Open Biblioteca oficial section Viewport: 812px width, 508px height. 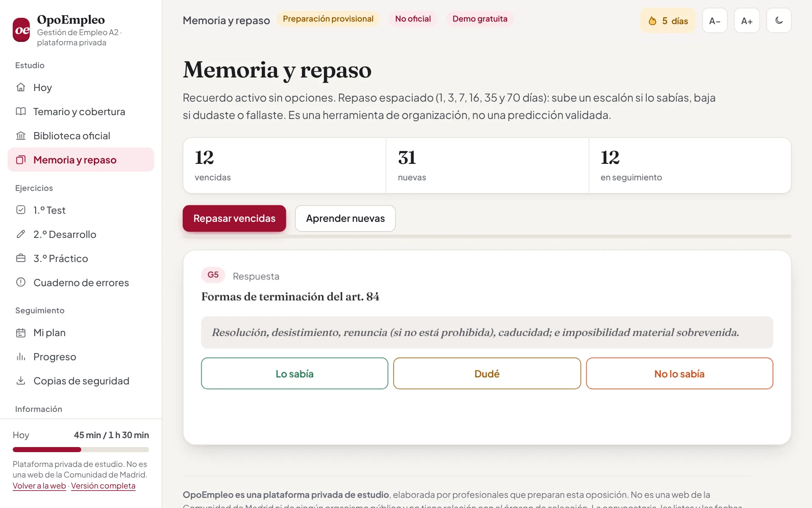(81, 135)
